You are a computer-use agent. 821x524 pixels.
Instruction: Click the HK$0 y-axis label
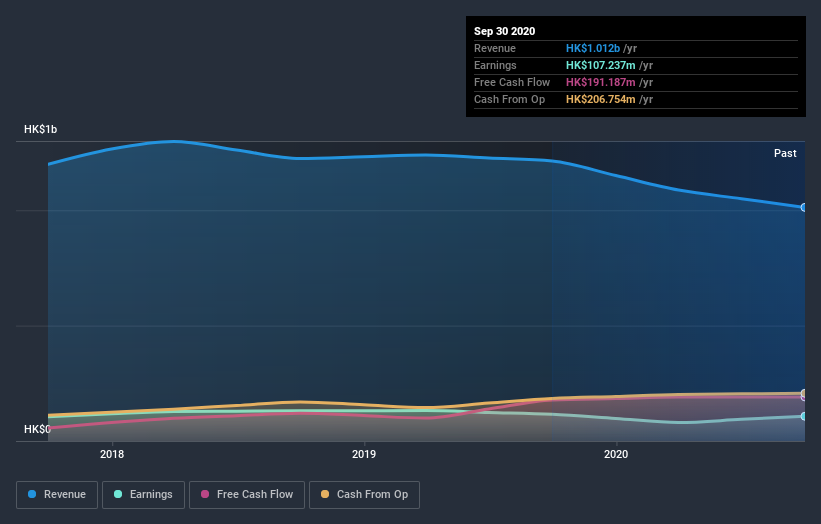(x=37, y=429)
